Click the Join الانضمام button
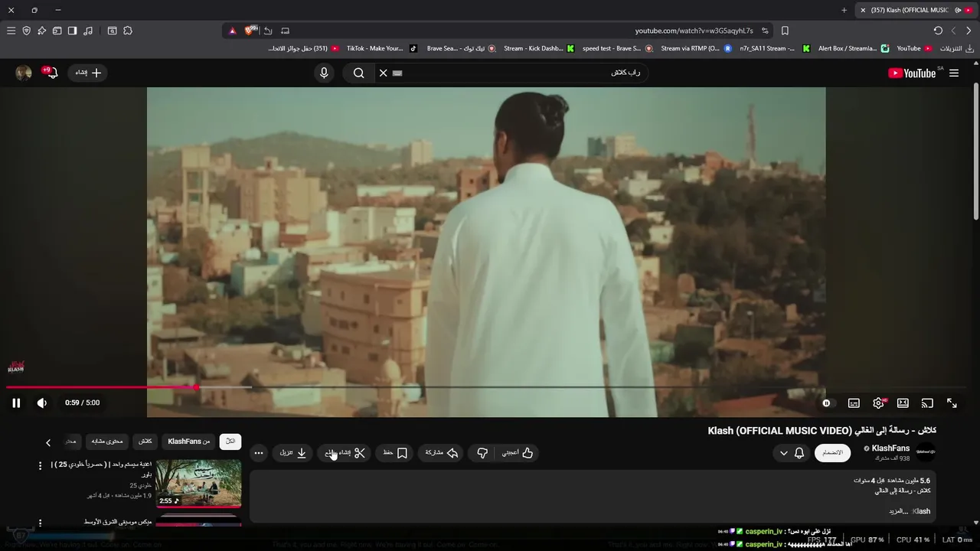The width and height of the screenshot is (980, 551). pyautogui.click(x=832, y=453)
